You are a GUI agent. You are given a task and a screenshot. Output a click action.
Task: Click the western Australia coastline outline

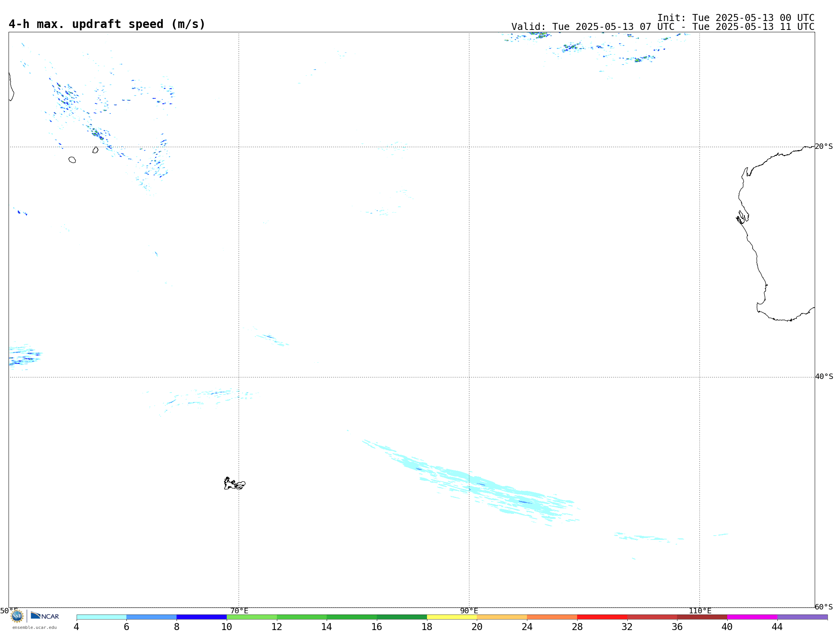pos(775,233)
